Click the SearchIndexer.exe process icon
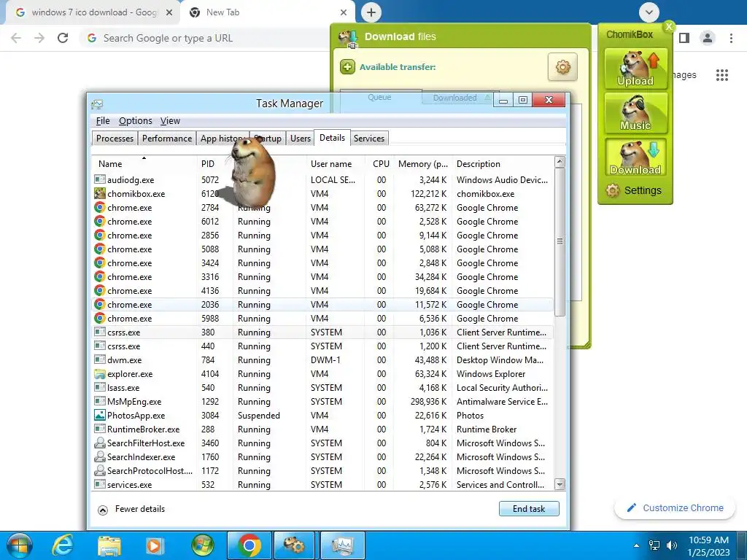Image resolution: width=747 pixels, height=560 pixels. click(99, 456)
